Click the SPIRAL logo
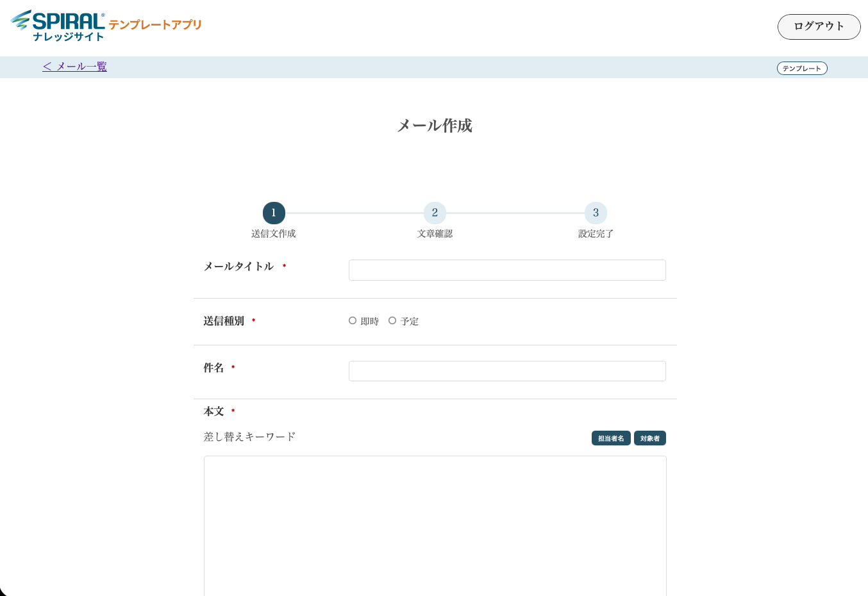 pos(58,26)
